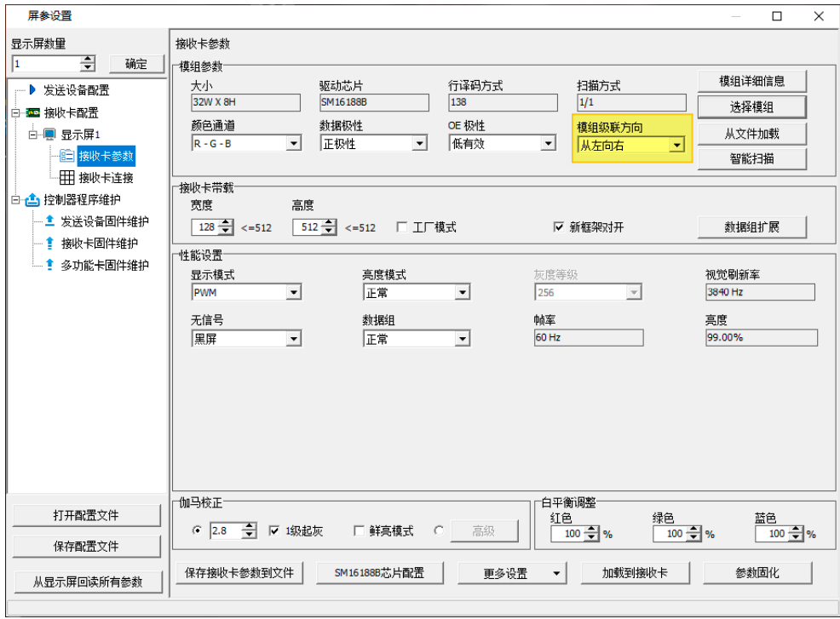Click the 控制器程序维护 upload tray icon
The height and width of the screenshot is (619, 840).
pyautogui.click(x=32, y=198)
